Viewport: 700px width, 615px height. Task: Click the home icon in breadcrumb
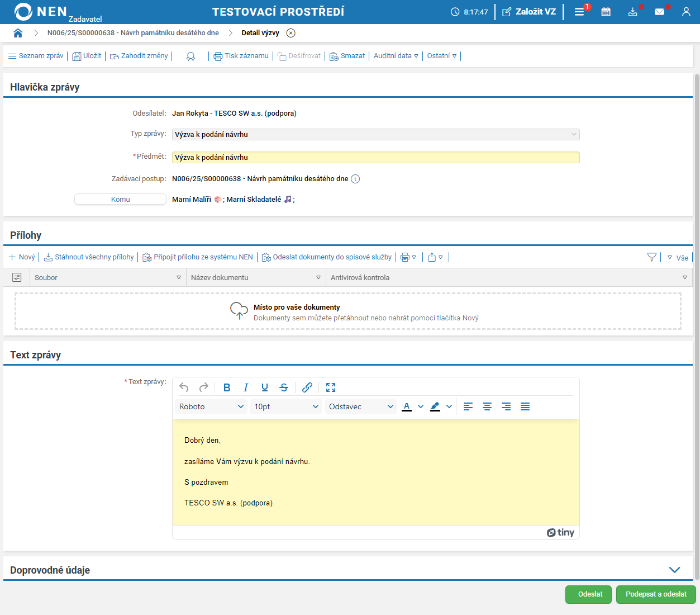(18, 33)
